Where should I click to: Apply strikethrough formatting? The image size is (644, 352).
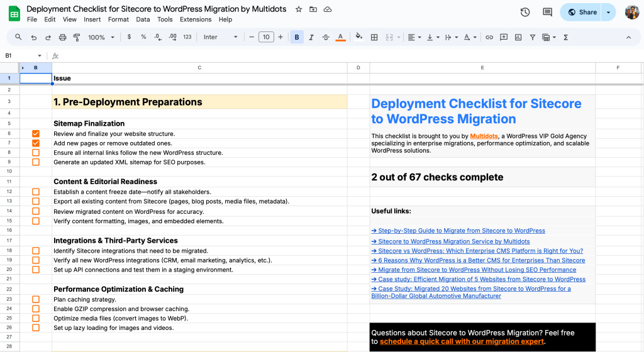(326, 37)
